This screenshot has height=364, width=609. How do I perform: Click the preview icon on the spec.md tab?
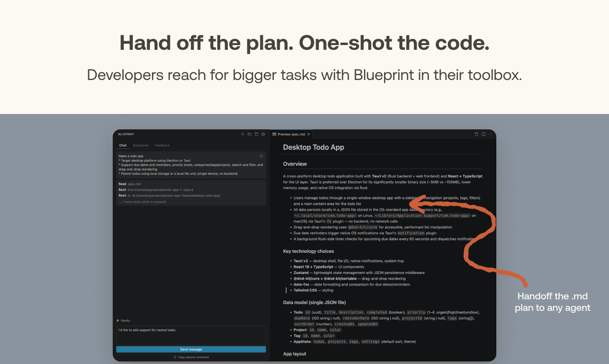point(274,134)
